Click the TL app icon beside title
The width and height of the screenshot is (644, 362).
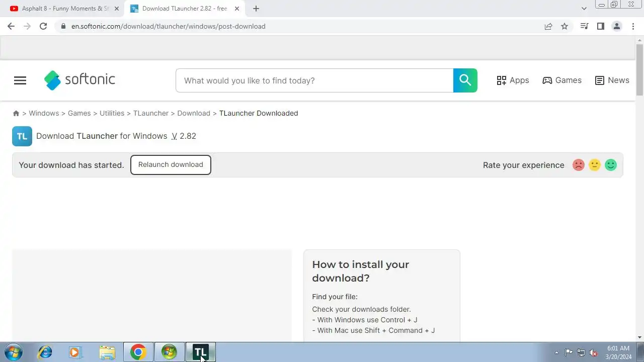[x=22, y=136]
